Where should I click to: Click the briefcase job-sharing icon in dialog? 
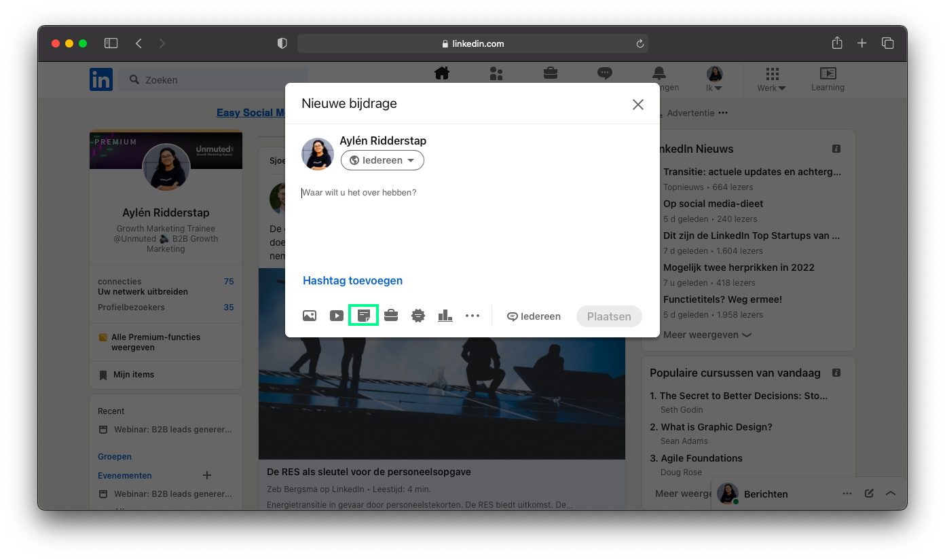coord(391,316)
